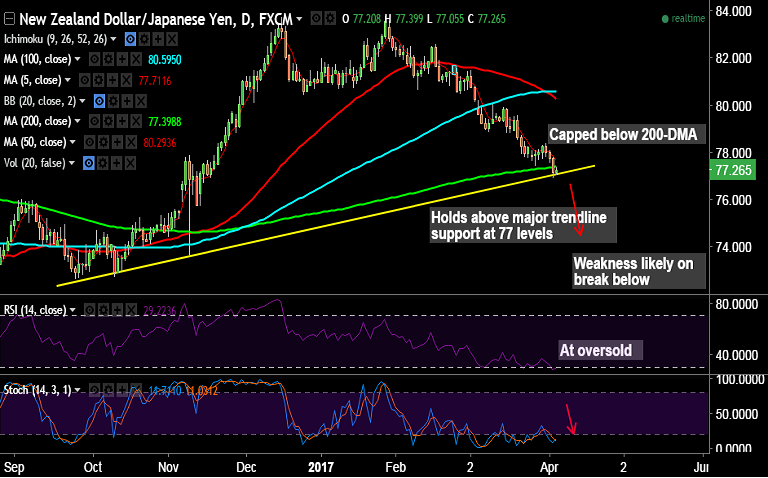Toggle Ichimoku indicator visibility eye
Screen dimensions: 768x478
pyautogui.click(x=130, y=39)
